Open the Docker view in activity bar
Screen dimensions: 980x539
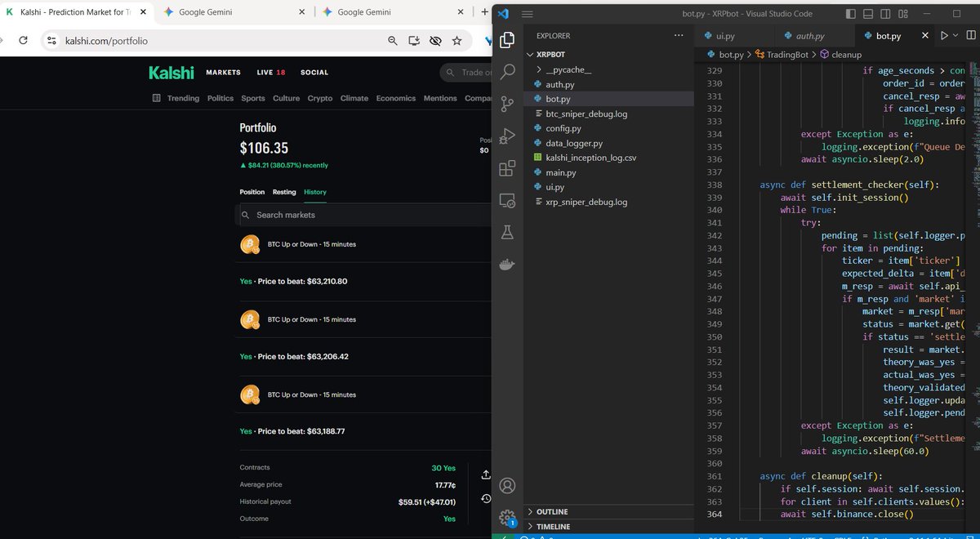(x=507, y=265)
